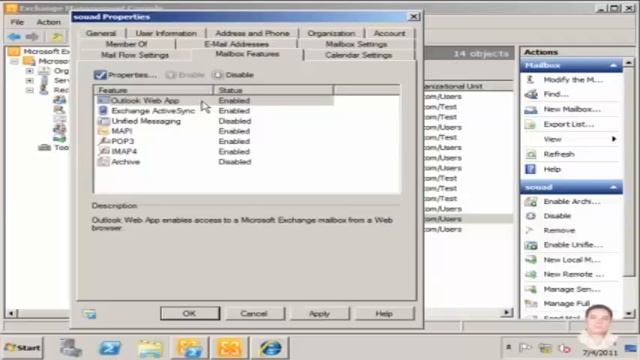Expand the Organization Configuration tree node

tap(29, 71)
